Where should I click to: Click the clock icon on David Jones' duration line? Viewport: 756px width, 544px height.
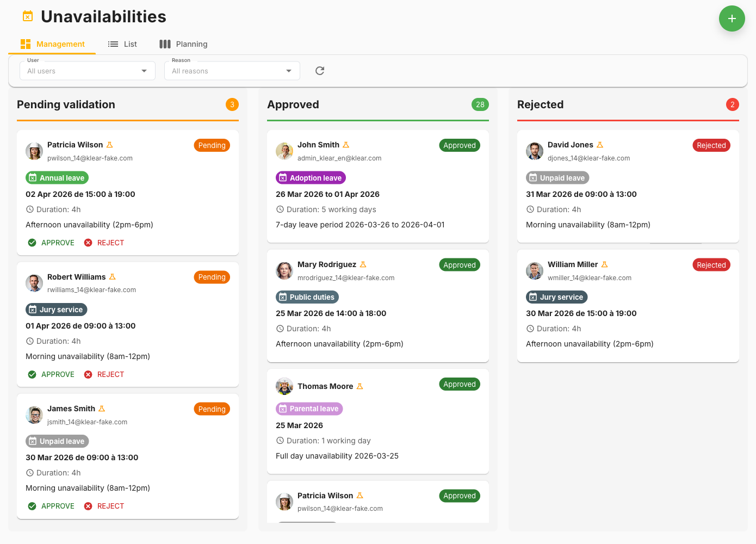pyautogui.click(x=531, y=209)
